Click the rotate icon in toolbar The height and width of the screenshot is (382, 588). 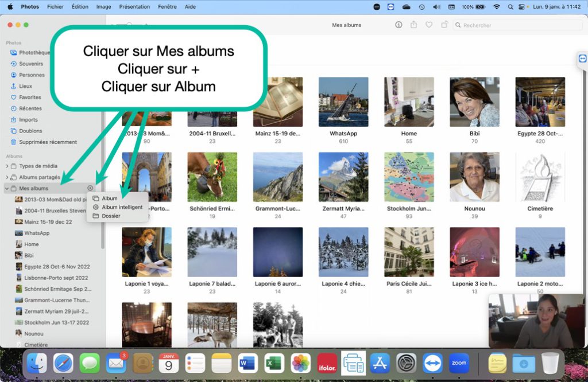444,25
